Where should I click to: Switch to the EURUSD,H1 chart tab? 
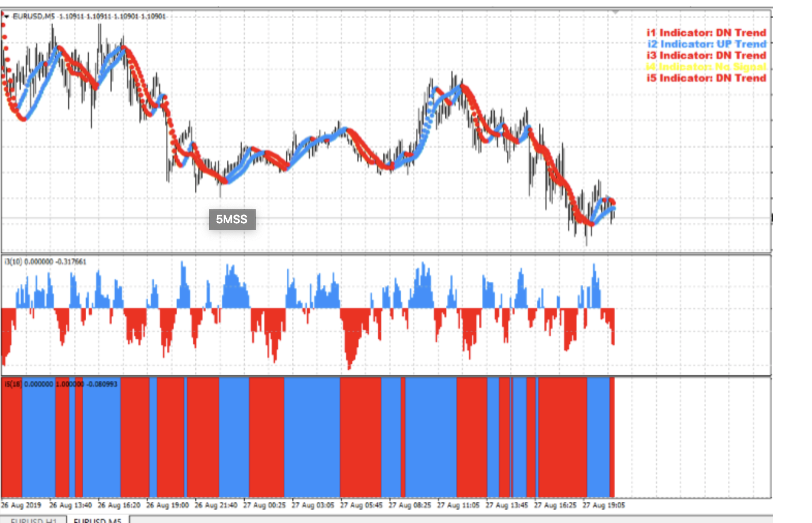(34, 520)
